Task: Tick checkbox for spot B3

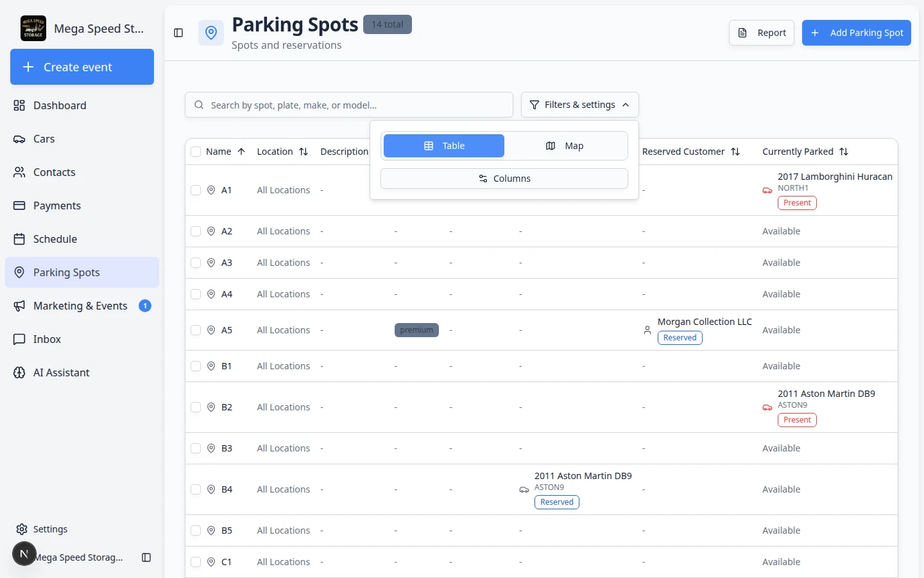Action: tap(196, 448)
